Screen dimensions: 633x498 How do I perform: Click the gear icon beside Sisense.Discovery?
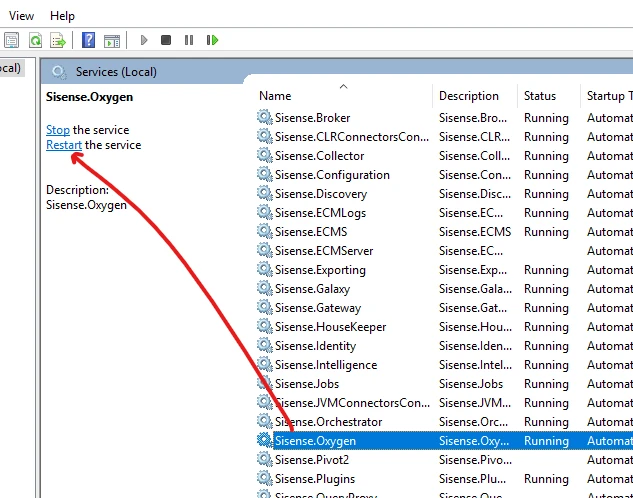[264, 193]
